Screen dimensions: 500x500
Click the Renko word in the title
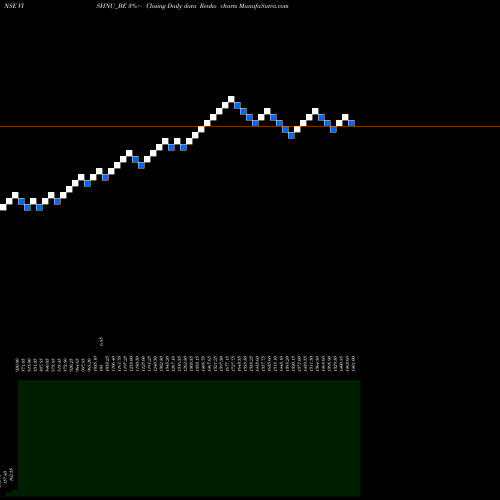(208, 6)
